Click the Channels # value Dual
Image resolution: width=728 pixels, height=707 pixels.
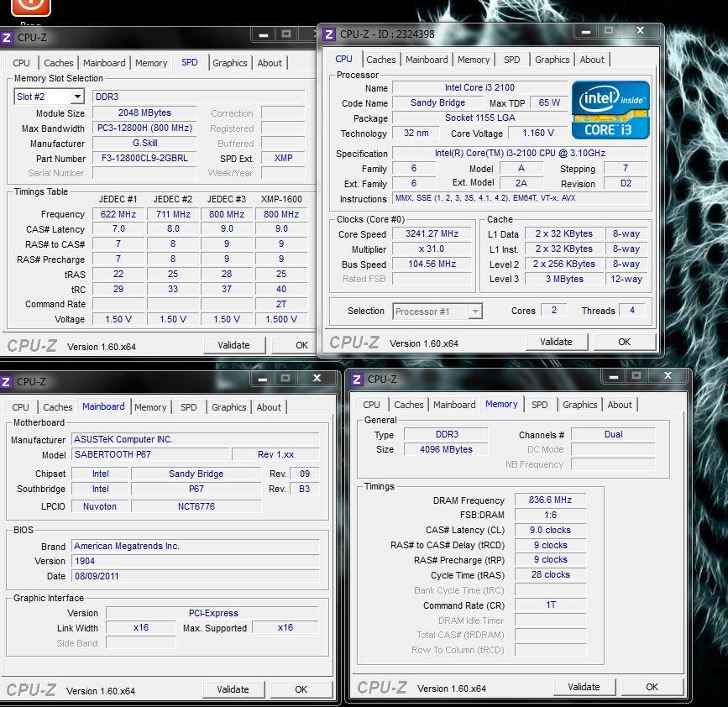[x=613, y=434]
